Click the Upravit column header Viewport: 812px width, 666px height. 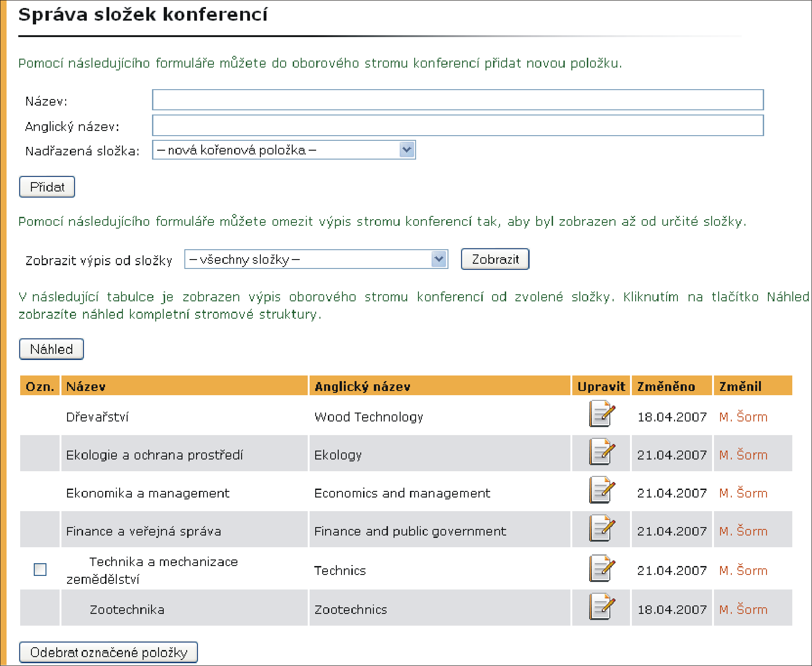(601, 386)
